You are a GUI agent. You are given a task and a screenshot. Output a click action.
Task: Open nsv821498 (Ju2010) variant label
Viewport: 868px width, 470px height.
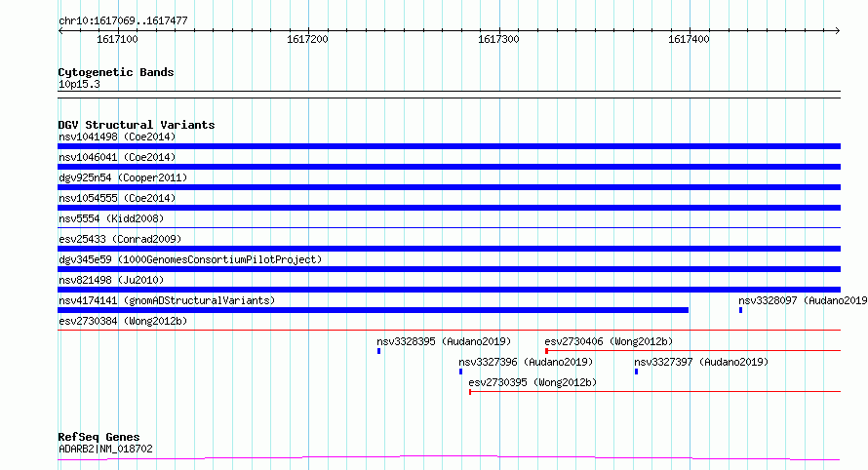[x=111, y=280]
